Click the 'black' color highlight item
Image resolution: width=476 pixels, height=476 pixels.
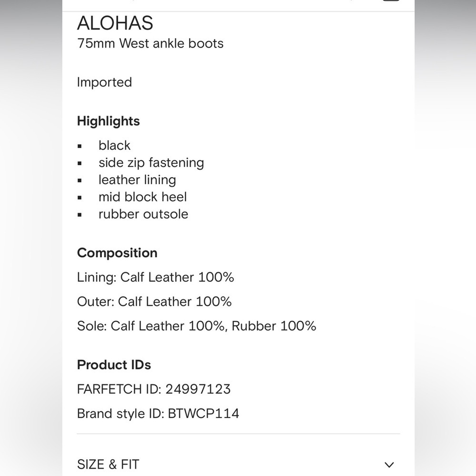pos(114,145)
